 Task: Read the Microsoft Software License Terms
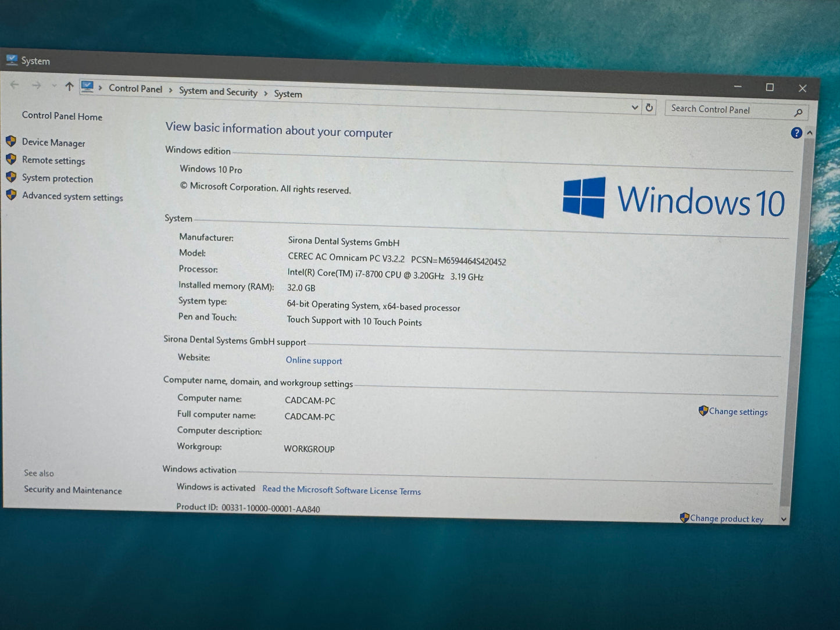pos(341,490)
